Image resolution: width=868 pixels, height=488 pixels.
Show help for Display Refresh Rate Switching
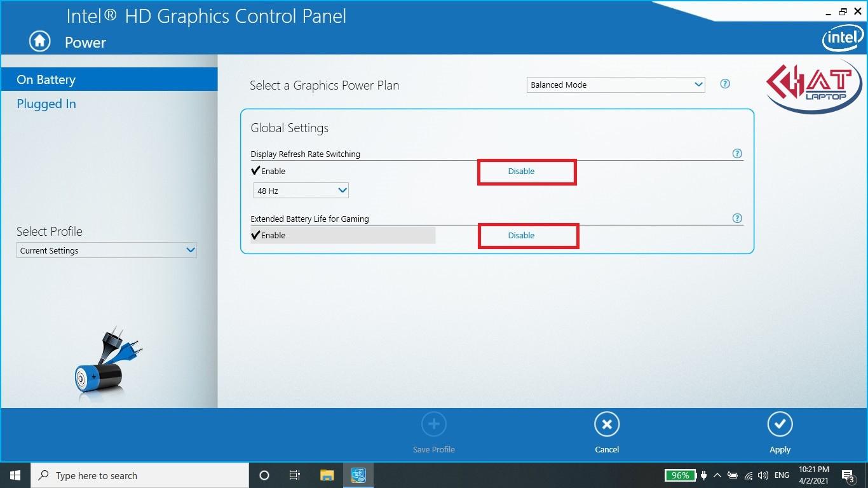tap(737, 154)
